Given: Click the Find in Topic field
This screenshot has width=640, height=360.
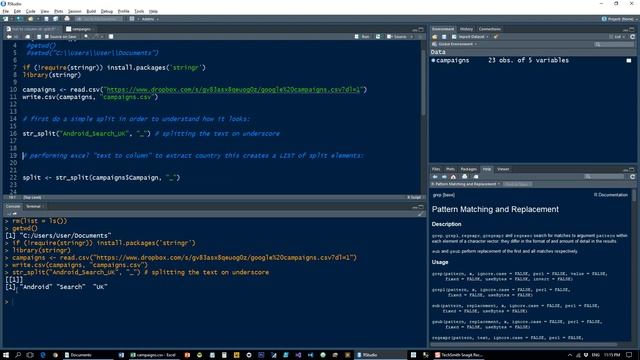Looking at the screenshot, I should tap(517, 184).
